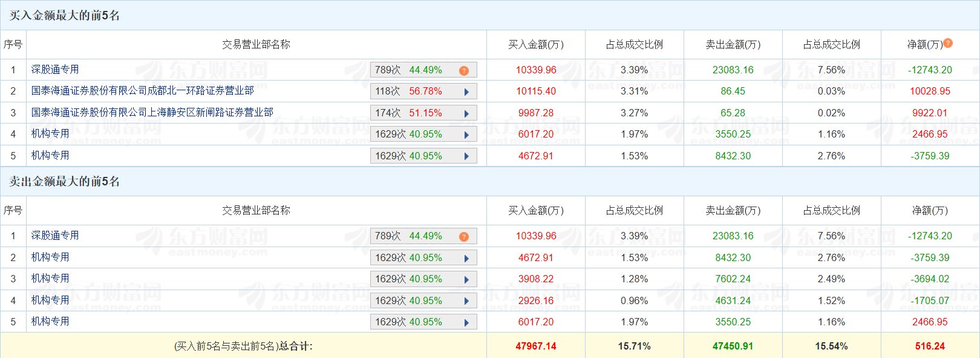Click the 机构专用 name in sell-table row 3
This screenshot has width=980, height=358.
coord(50,279)
